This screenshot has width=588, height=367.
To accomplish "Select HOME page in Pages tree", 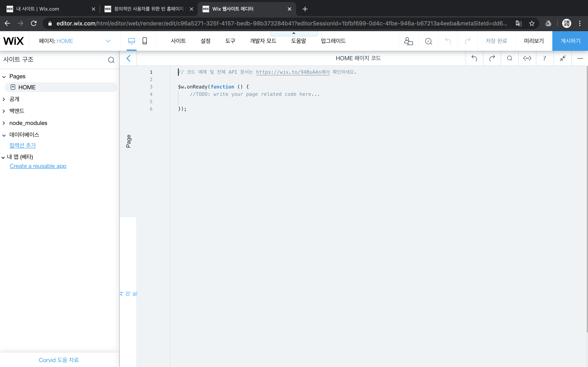I will [27, 87].
